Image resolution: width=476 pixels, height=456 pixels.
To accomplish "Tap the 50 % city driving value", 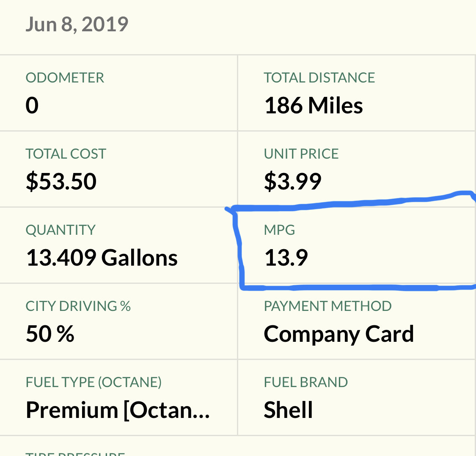I will pos(50,334).
